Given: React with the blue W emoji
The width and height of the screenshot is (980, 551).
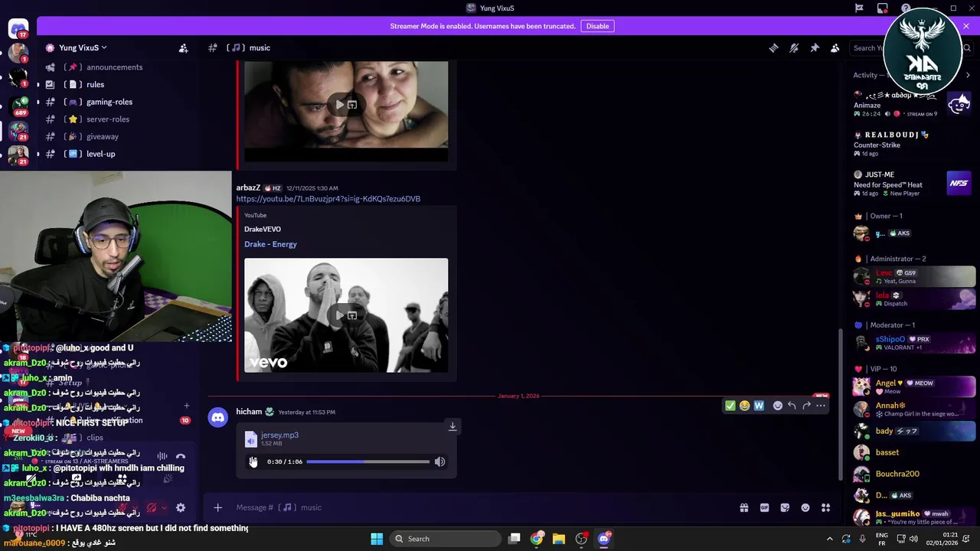Looking at the screenshot, I should click(x=759, y=406).
